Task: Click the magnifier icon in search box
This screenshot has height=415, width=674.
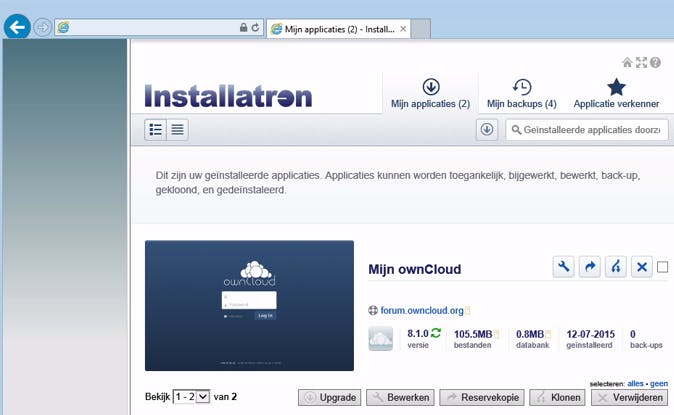Action: tap(516, 129)
